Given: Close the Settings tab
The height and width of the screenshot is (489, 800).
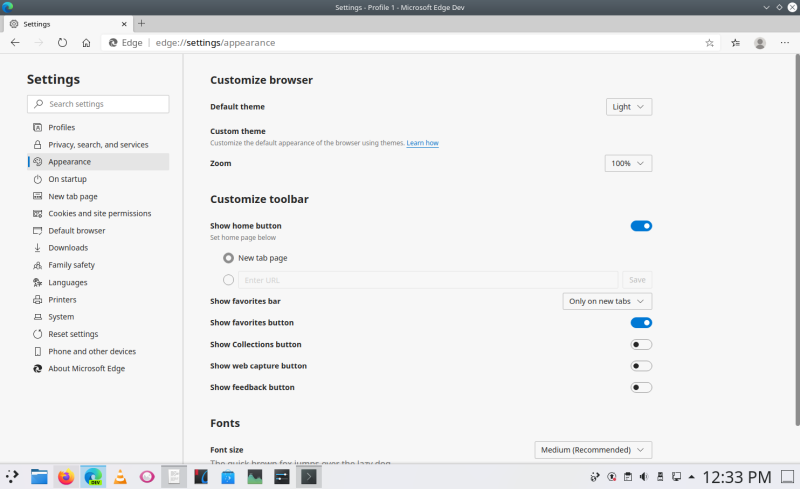Looking at the screenshot, I should click(x=124, y=24).
